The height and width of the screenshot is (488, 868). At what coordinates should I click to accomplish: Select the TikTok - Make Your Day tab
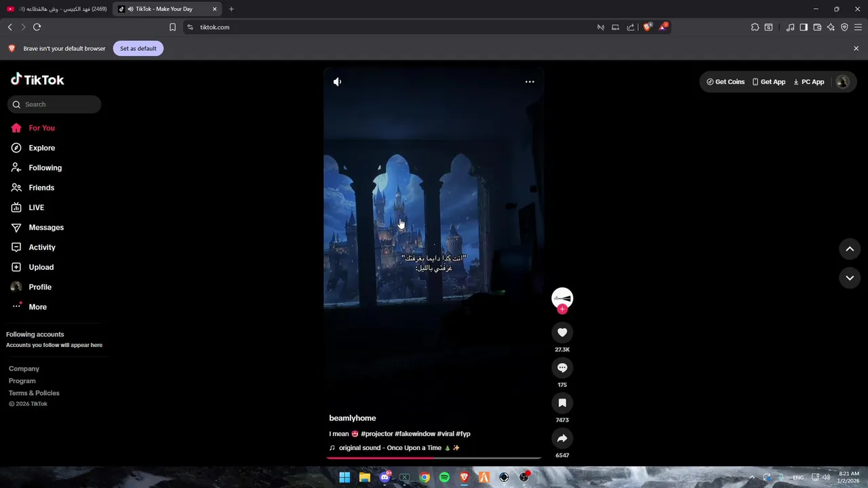[x=167, y=9]
